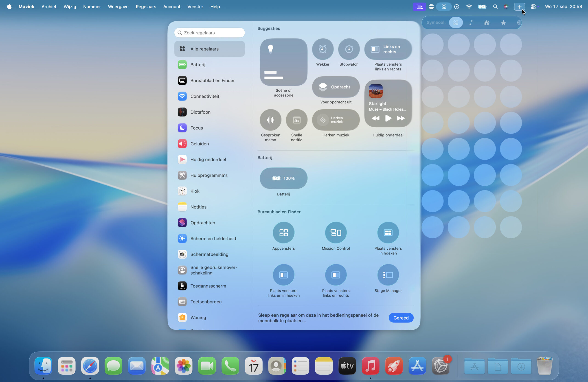Click the Mission Control icon
The image size is (588, 382).
pyautogui.click(x=336, y=232)
